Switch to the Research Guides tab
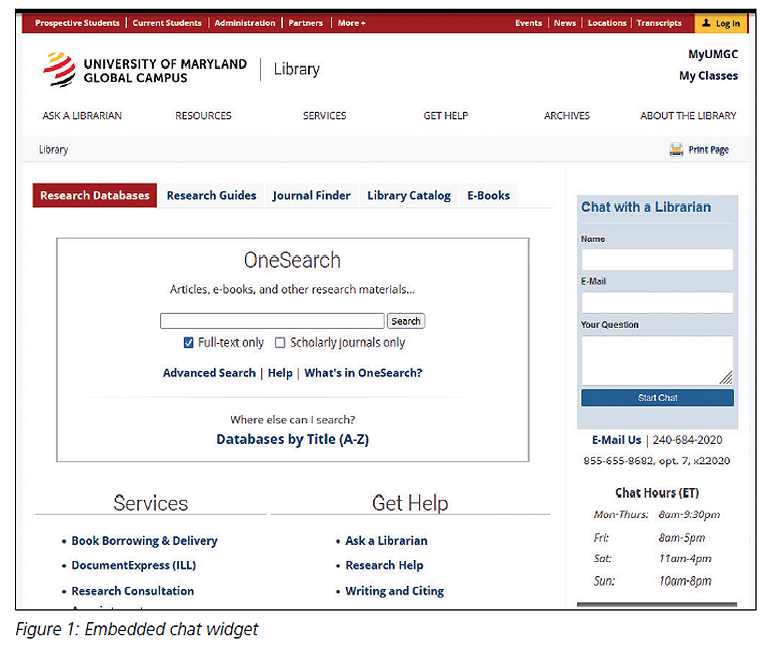Image resolution: width=777 pixels, height=647 pixels. coord(212,195)
